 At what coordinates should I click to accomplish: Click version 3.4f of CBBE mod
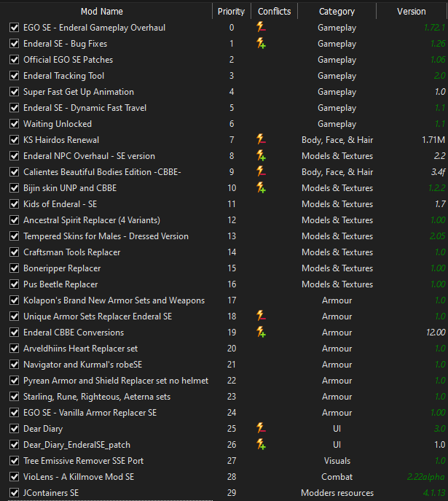[438, 172]
